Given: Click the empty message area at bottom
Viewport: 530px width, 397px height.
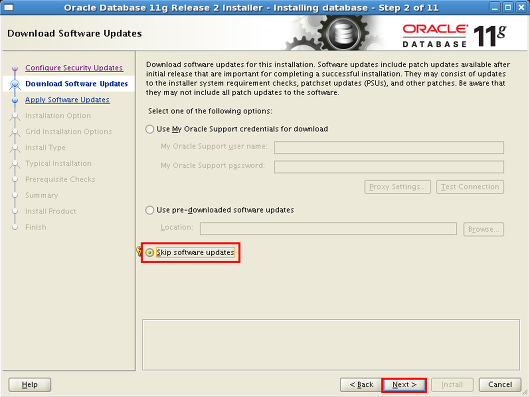Looking at the screenshot, I should 331,345.
